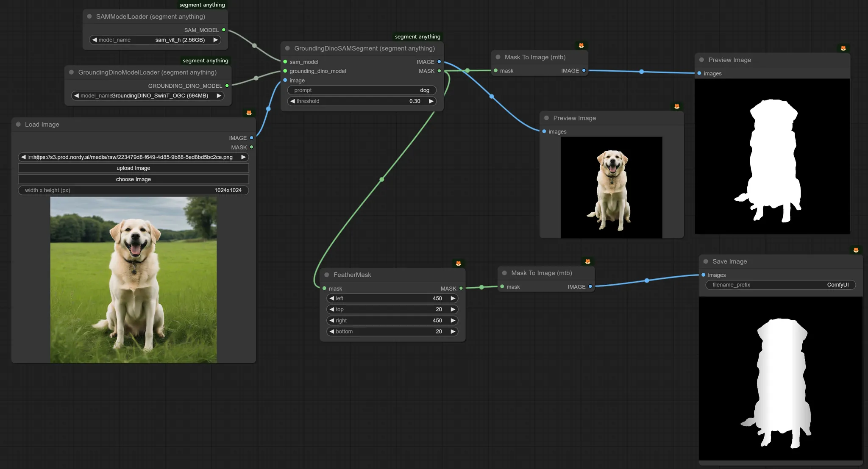Image resolution: width=868 pixels, height=469 pixels.
Task: Click the MASK output dot of FeatherMask
Action: [x=461, y=289]
